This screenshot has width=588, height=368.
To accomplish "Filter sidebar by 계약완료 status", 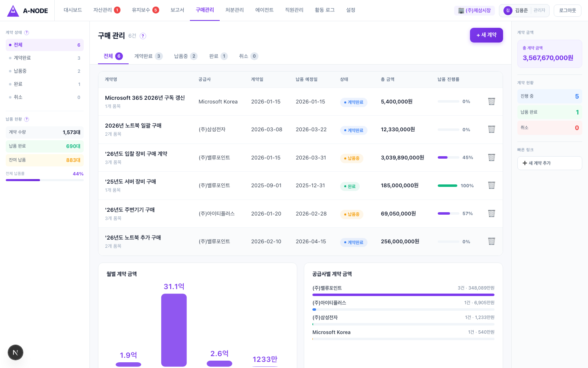I will pyautogui.click(x=22, y=58).
